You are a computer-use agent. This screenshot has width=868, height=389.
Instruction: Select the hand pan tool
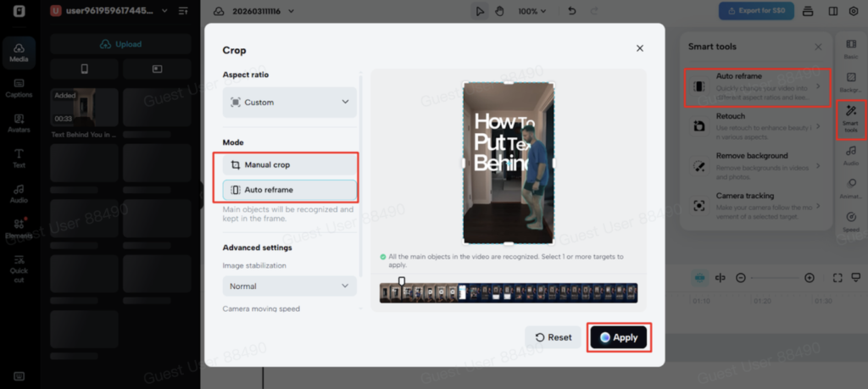pyautogui.click(x=499, y=11)
